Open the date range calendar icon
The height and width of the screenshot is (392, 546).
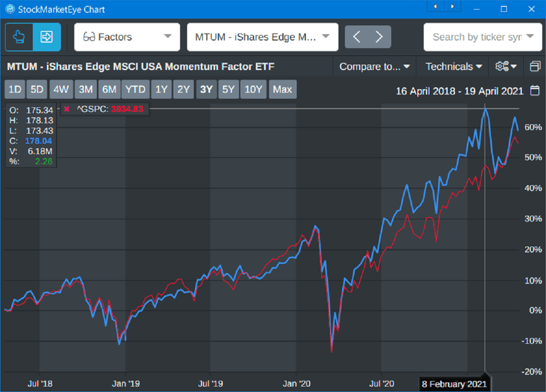point(535,90)
